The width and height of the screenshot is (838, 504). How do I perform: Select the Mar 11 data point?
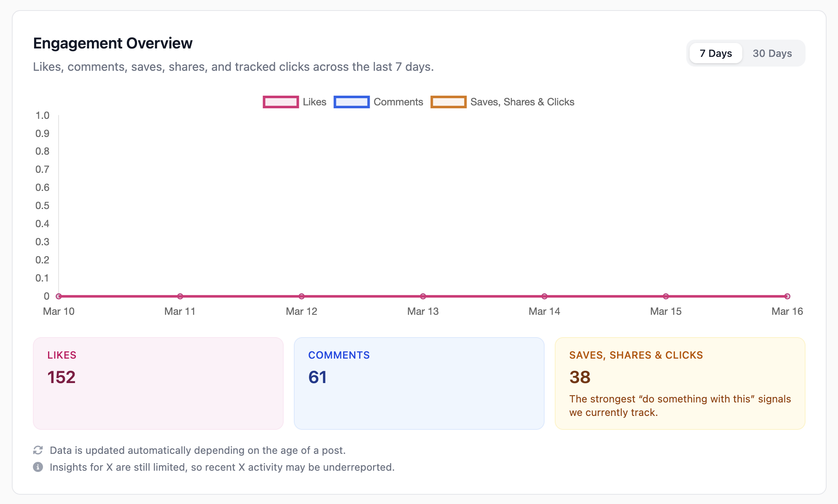[x=180, y=296]
